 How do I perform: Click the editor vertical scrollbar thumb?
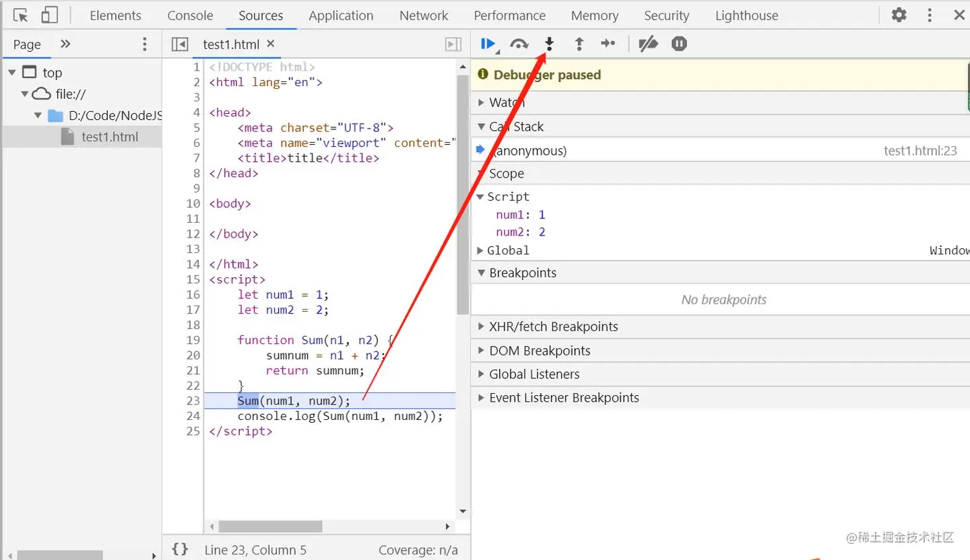tap(462, 194)
